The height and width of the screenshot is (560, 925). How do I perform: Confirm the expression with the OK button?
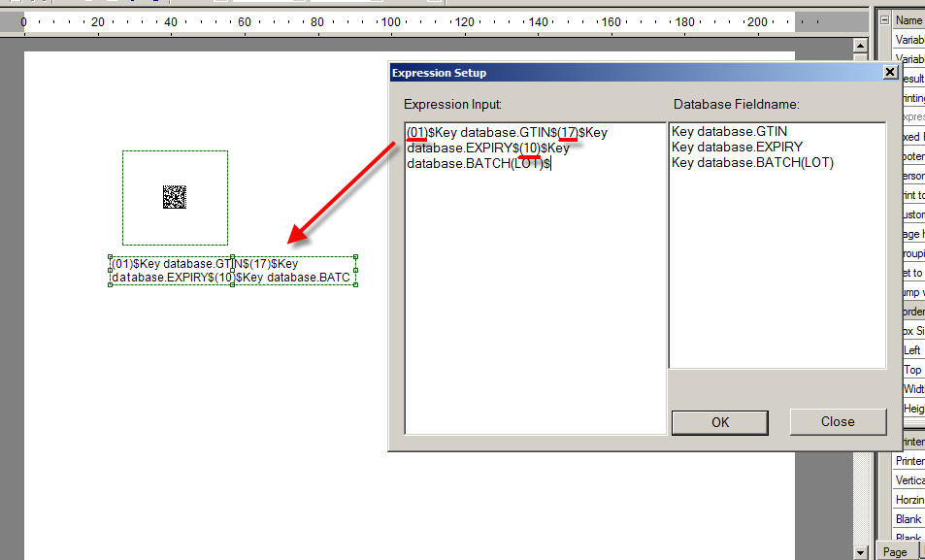719,422
